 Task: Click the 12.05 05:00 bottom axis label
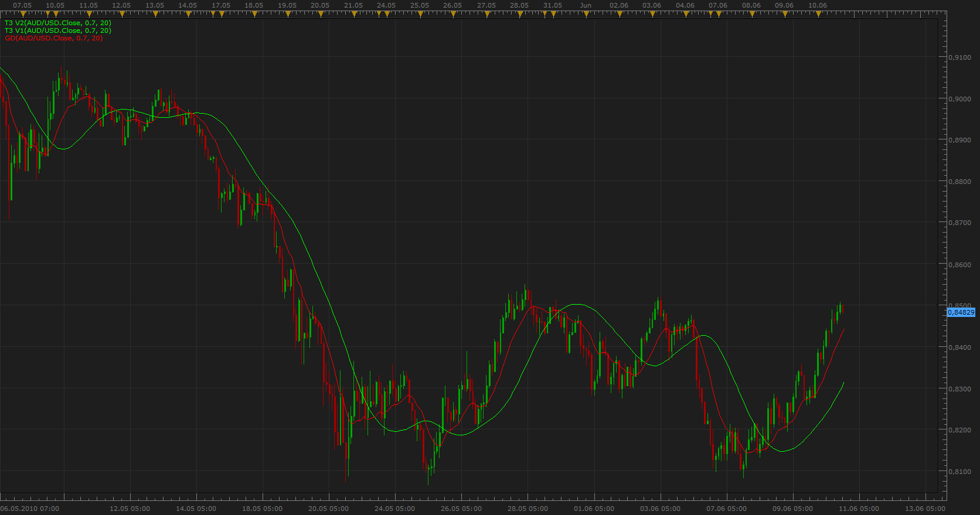[x=130, y=509]
